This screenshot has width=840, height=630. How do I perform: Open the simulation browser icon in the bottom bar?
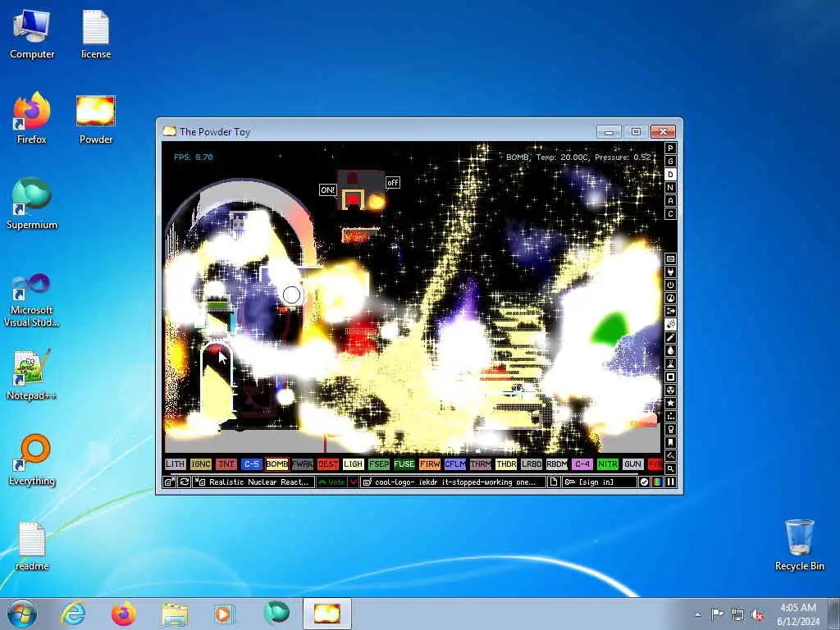169,482
